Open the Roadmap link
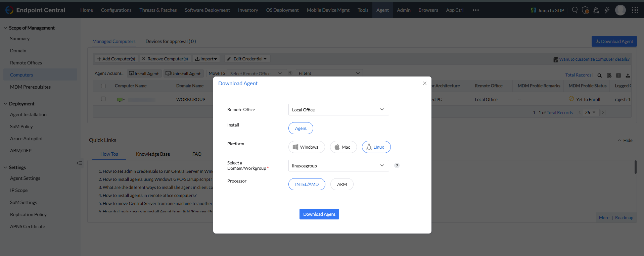This screenshot has width=644, height=256. pos(624,217)
